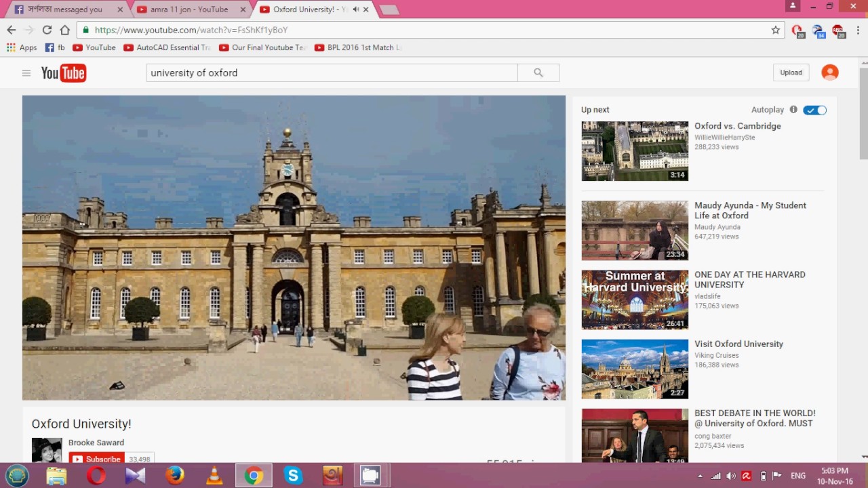Open Brooke Saward's channel avatar

(47, 450)
